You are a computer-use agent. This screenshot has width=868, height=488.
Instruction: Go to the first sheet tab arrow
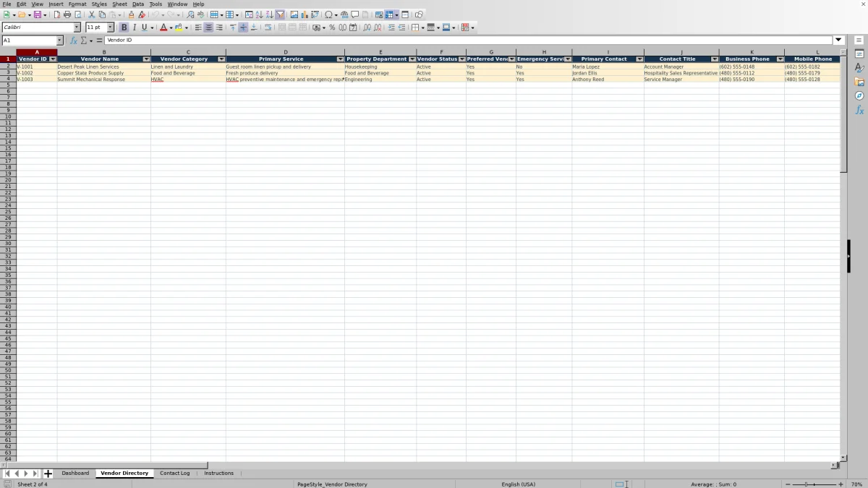click(7, 474)
